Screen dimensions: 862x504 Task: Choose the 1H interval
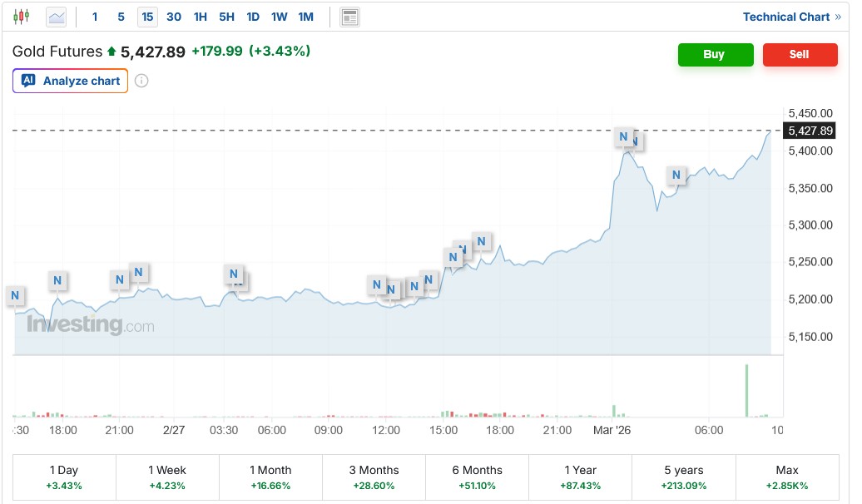click(x=201, y=17)
